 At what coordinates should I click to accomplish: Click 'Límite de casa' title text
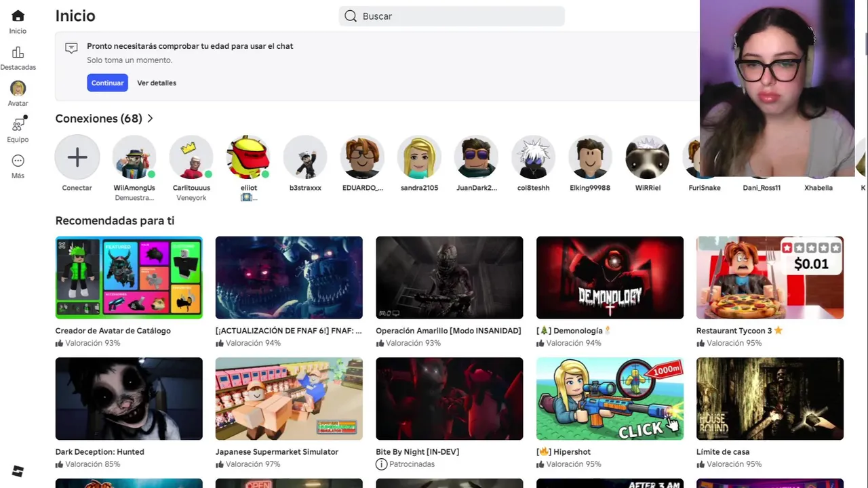pos(723,452)
